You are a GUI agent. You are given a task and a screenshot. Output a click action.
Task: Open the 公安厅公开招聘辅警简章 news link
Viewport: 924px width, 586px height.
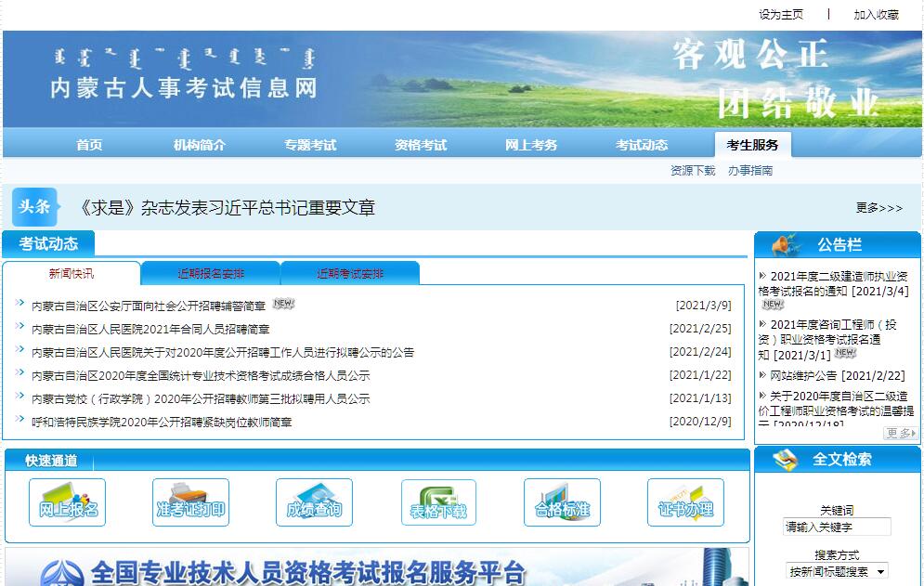[149, 306]
